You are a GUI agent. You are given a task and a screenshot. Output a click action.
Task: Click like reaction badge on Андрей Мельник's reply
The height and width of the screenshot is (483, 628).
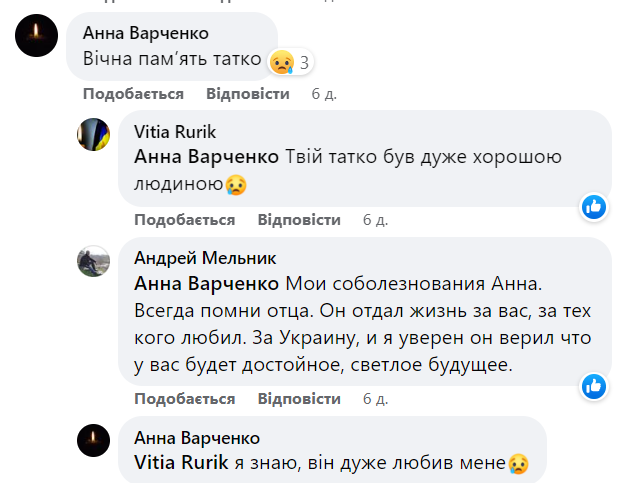[x=594, y=385]
